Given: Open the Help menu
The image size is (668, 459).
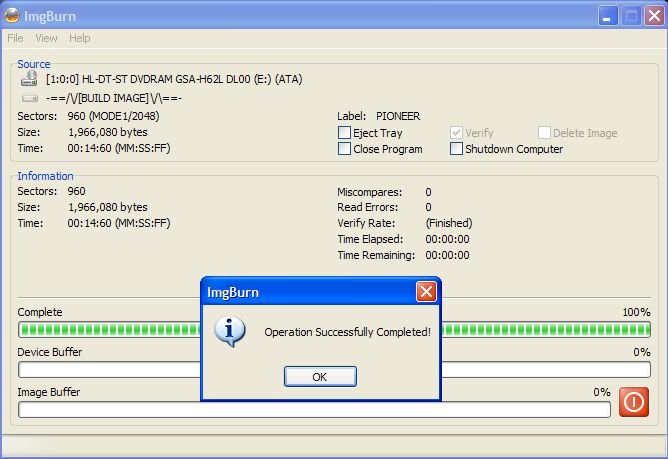Looking at the screenshot, I should 80,38.
